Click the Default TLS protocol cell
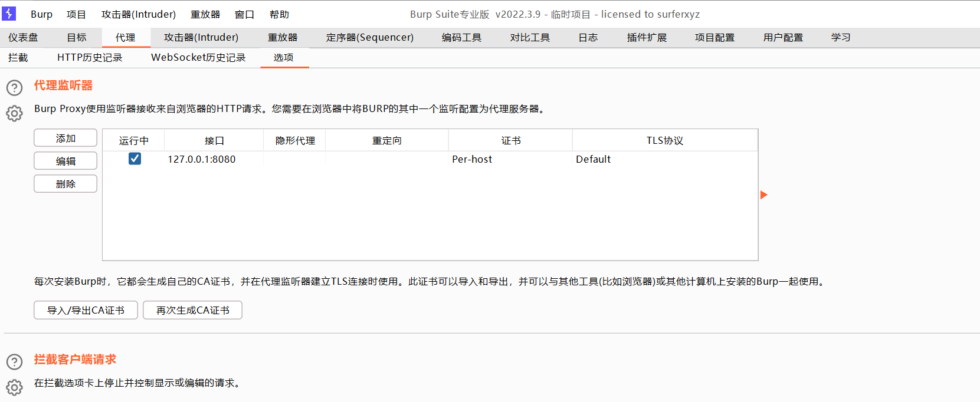 [665, 159]
